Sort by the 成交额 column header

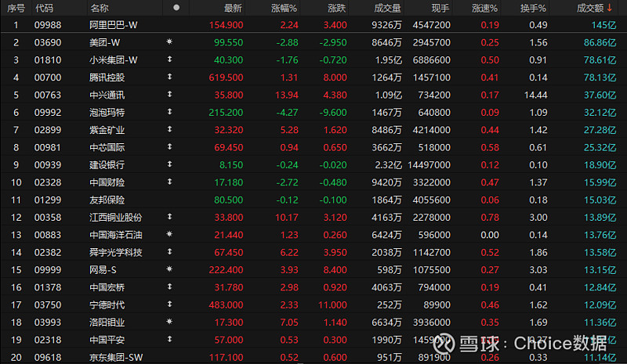point(594,7)
